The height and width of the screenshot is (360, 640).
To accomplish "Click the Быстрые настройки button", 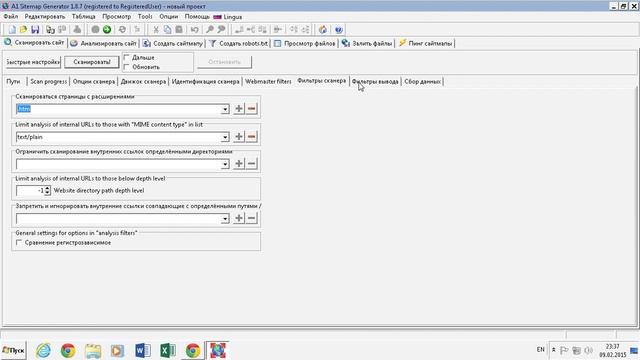I will (33, 62).
